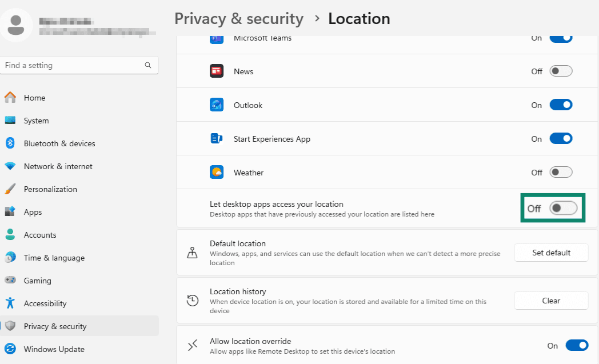This screenshot has width=599, height=364.
Task: Open Bluetooth & devices settings
Action: 79,143
